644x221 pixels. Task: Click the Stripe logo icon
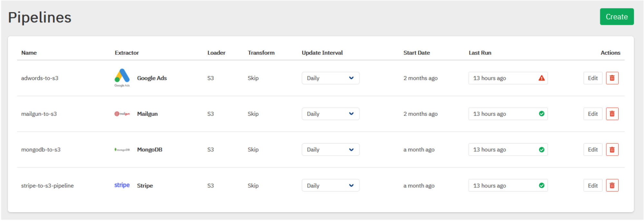coord(122,185)
